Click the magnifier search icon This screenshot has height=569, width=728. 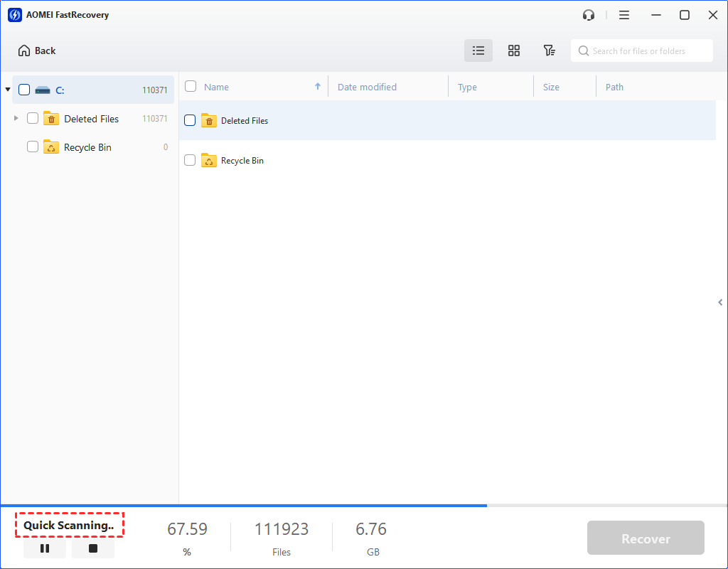click(x=584, y=50)
